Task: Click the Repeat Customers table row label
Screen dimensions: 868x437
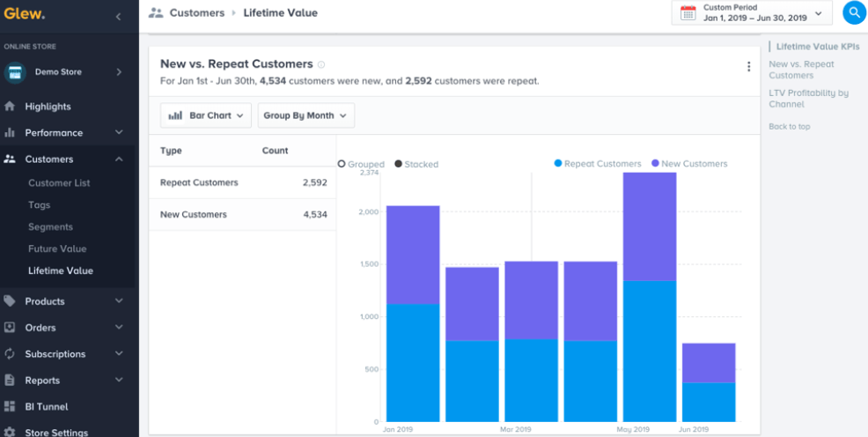Action: (x=199, y=182)
